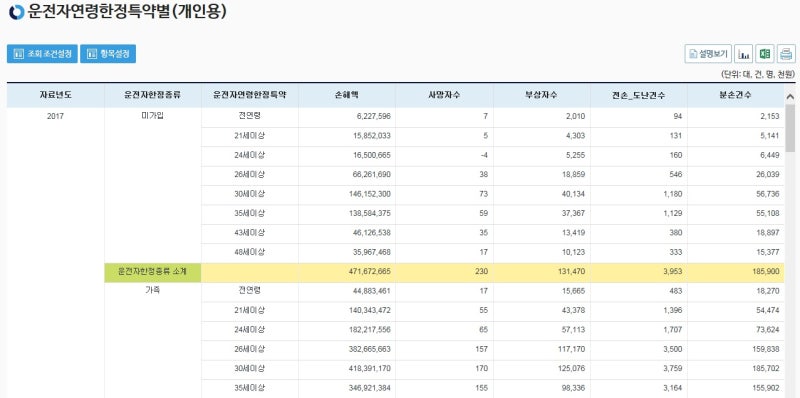Viewport: 800px width, 398px height.
Task: Click the partial loss count 159,838
Action: coord(766,350)
